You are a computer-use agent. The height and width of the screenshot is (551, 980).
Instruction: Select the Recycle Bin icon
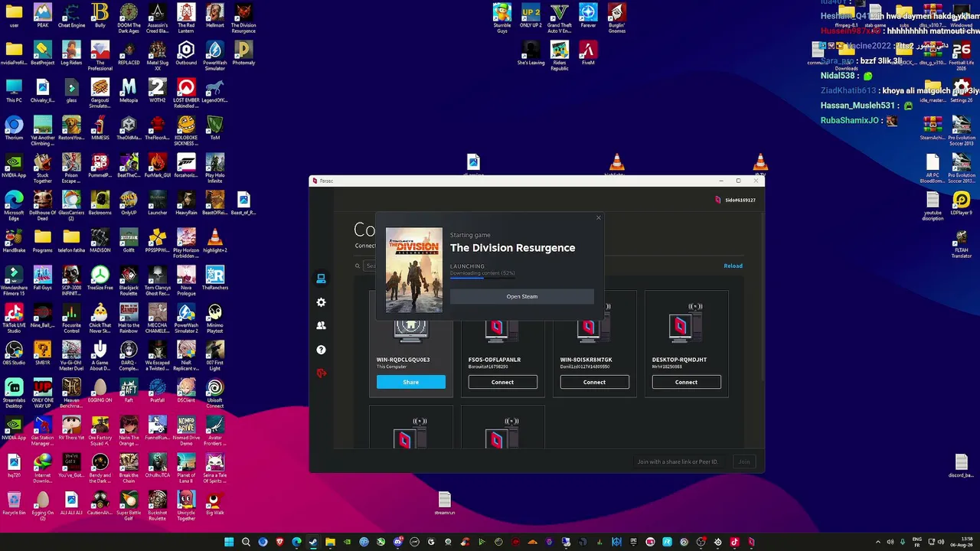point(14,504)
